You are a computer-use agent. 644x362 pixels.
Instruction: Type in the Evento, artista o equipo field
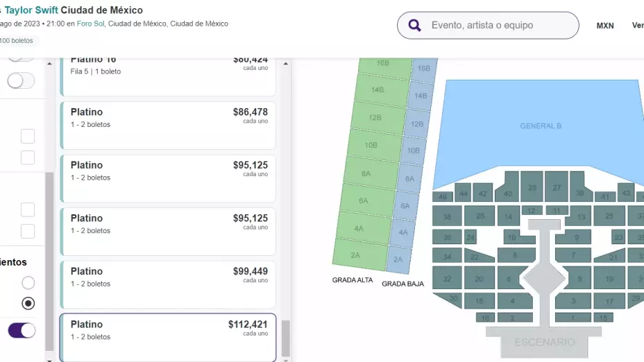[500, 26]
